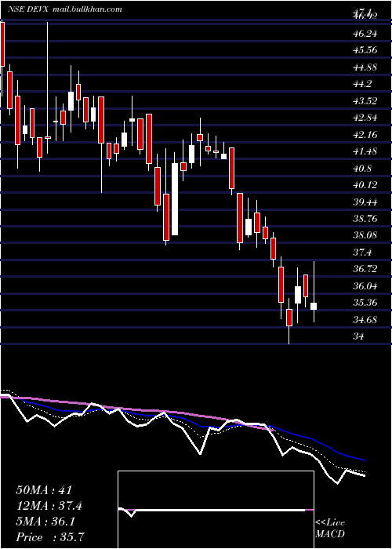Click the 50MA : 41 readout

(x=44, y=490)
